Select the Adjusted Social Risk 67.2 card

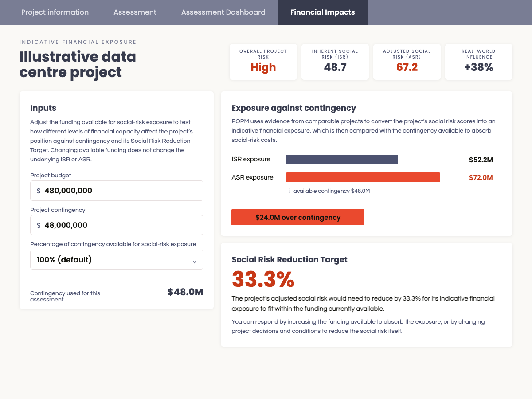[407, 62]
